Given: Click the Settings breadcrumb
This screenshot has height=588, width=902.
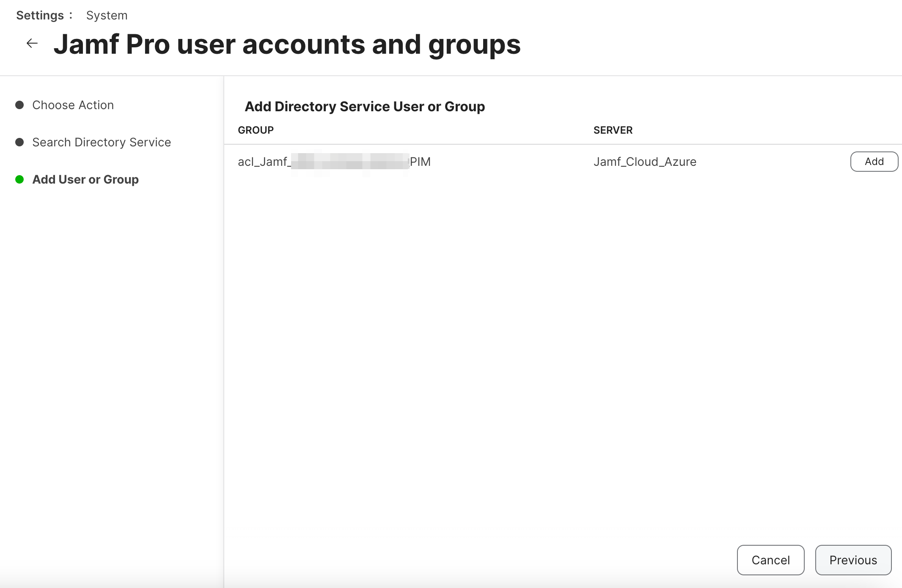Looking at the screenshot, I should click(40, 16).
